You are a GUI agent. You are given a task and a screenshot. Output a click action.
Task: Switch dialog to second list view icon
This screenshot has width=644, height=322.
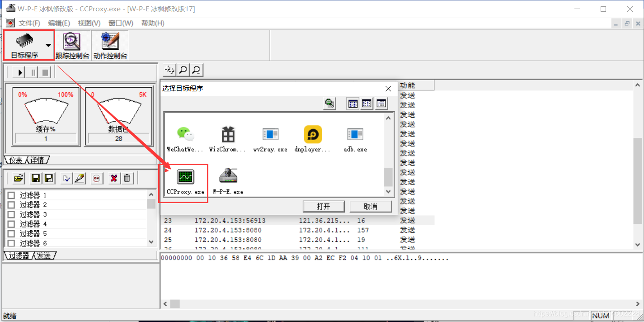pos(367,104)
